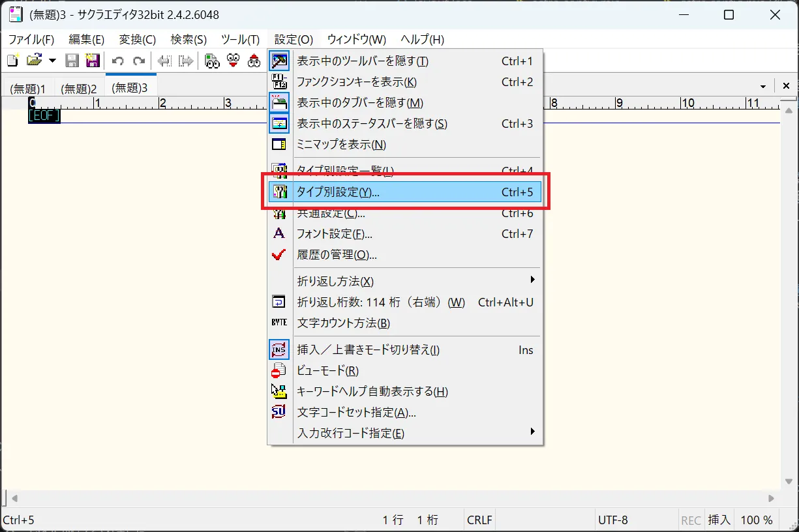Hide the tab bar via 表示中のタブバーを隠す
The height and width of the screenshot is (532, 799).
(405, 103)
